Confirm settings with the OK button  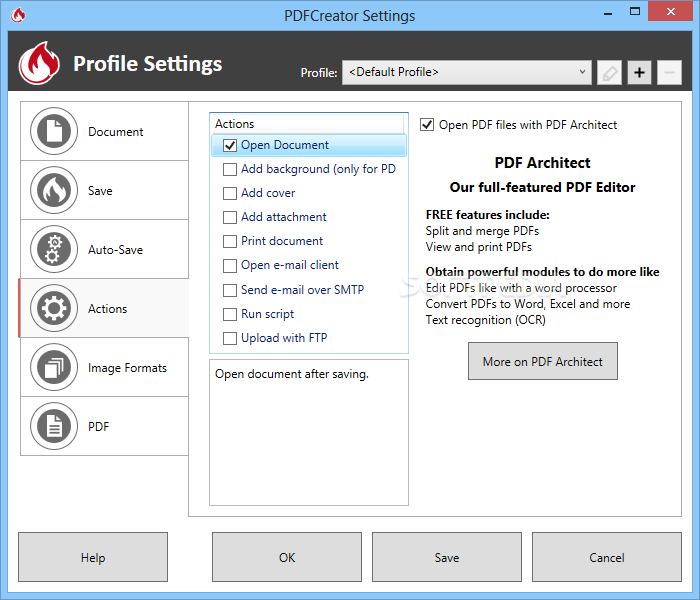click(287, 557)
